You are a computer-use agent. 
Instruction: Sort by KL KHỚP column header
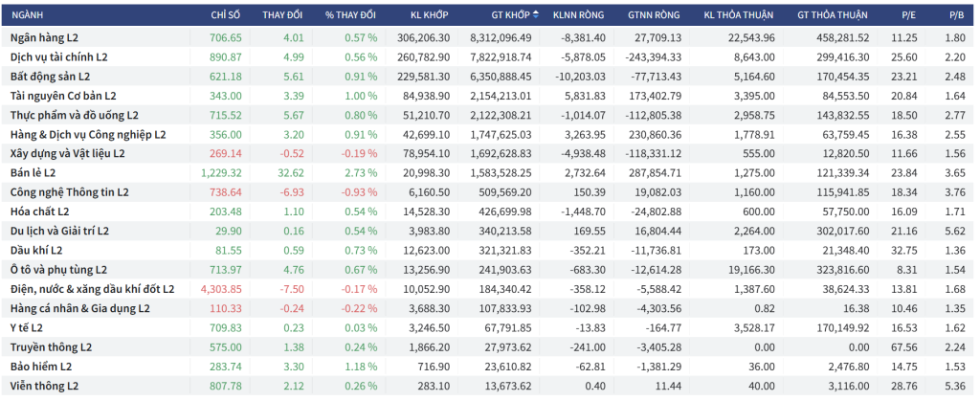[x=430, y=14]
